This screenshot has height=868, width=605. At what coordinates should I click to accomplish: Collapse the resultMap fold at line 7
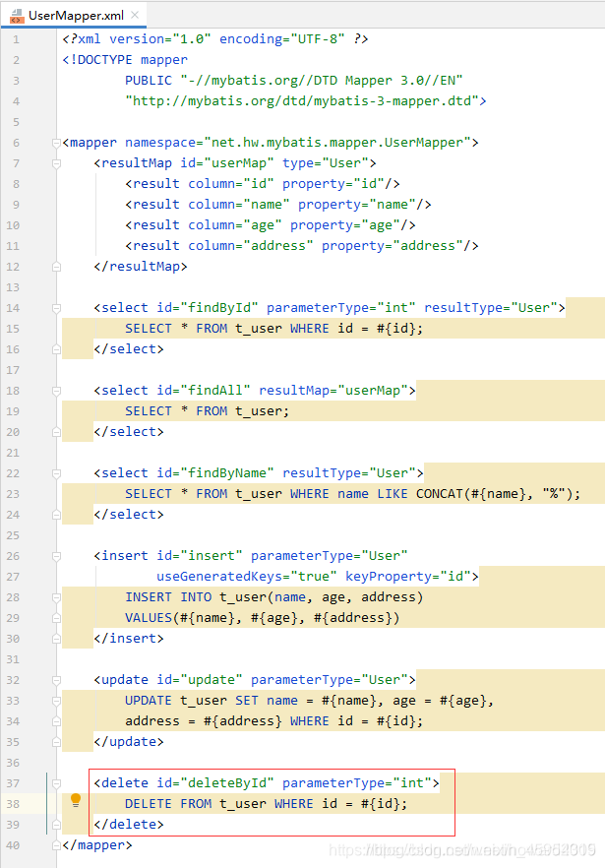click(56, 163)
